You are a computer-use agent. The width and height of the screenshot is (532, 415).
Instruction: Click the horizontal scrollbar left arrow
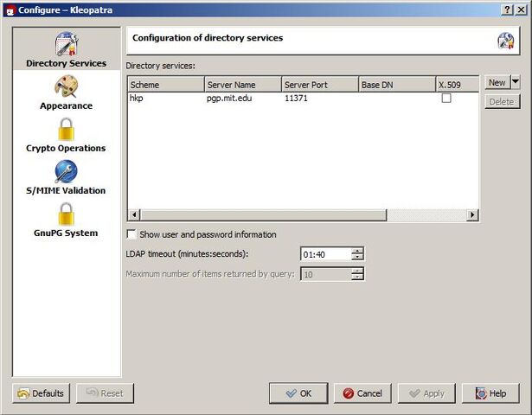pos(134,214)
